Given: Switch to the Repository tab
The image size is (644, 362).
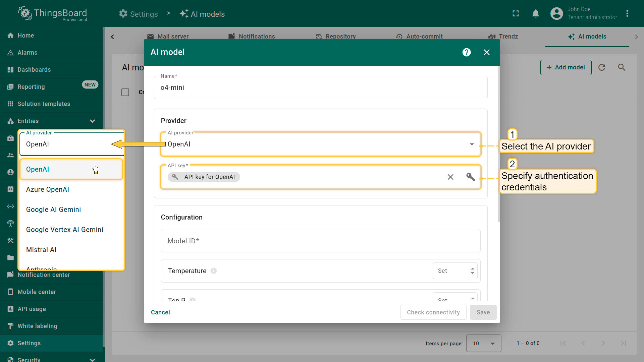Looking at the screenshot, I should pyautogui.click(x=335, y=36).
